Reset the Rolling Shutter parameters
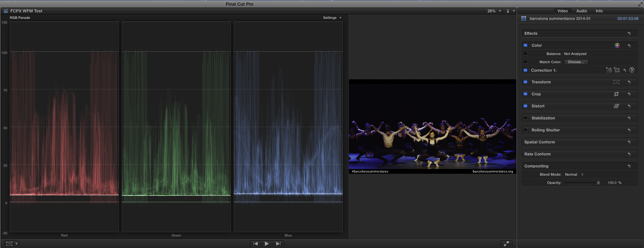Viewport: 644px width, 248px height. coord(629,130)
